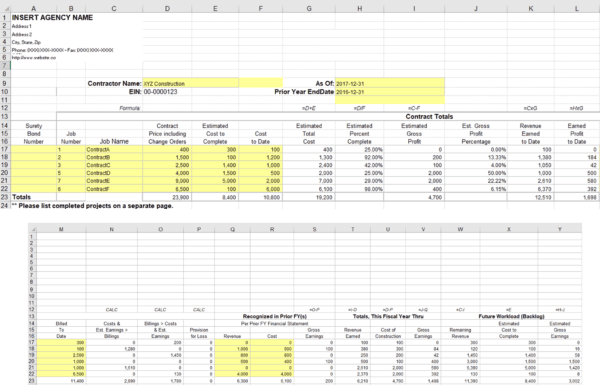Select column Q header in lower sheet
The height and width of the screenshot is (385, 600).
[x=232, y=229]
